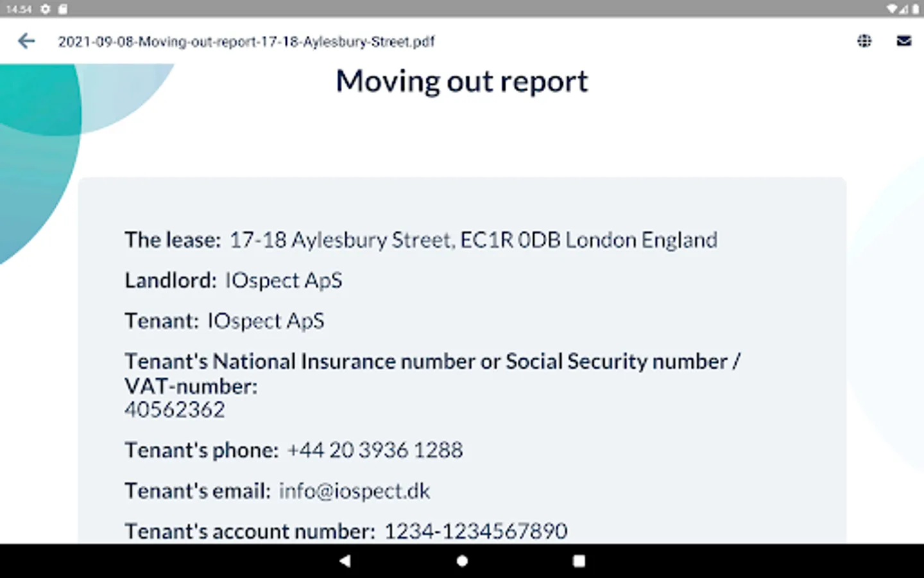
Task: Tap the Wi-Fi signal status icon
Action: 892,9
